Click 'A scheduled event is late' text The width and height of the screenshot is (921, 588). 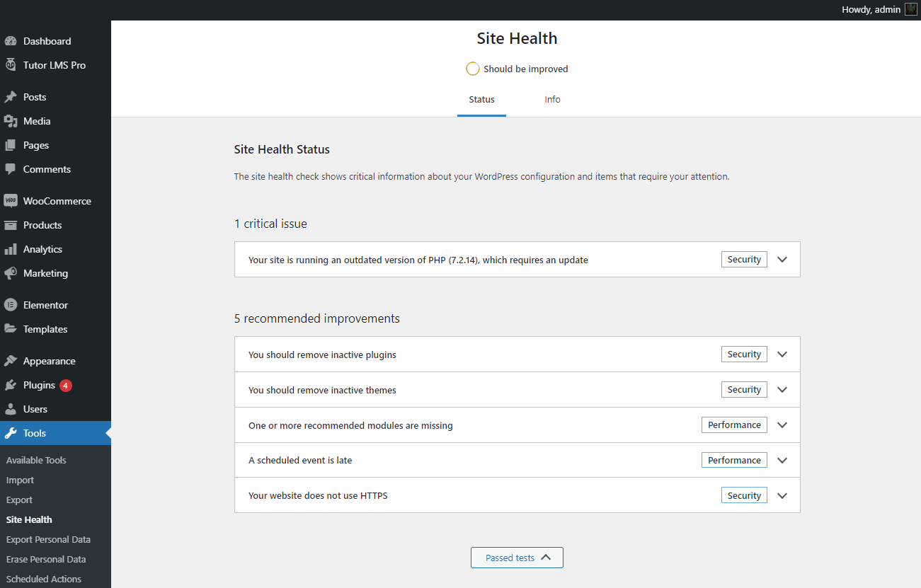[300, 461]
